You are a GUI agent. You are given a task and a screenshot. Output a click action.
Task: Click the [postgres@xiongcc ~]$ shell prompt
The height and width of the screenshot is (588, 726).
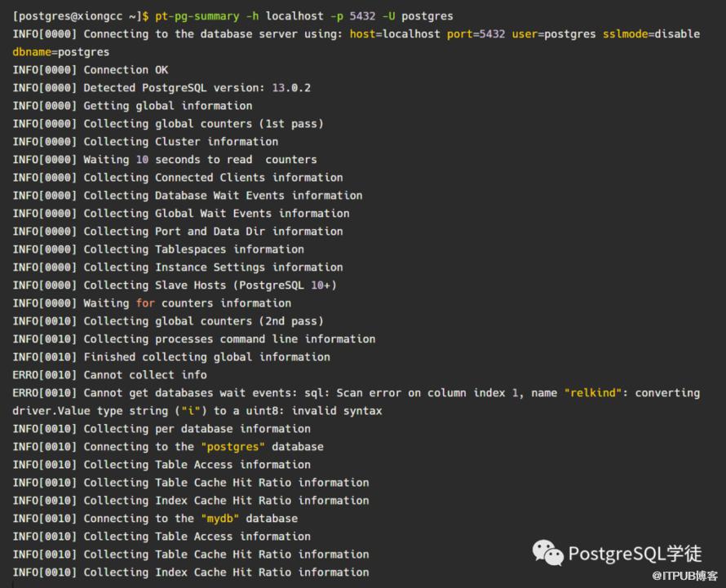point(81,16)
